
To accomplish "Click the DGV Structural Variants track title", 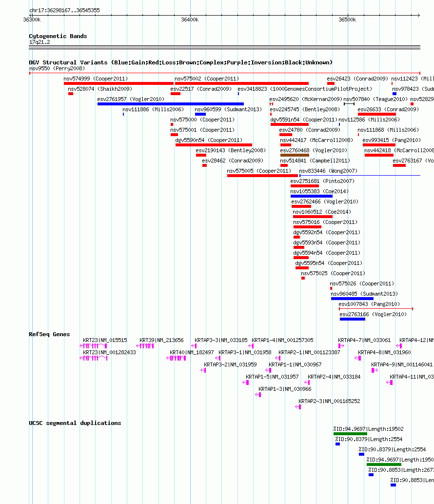I will click(x=180, y=62).
